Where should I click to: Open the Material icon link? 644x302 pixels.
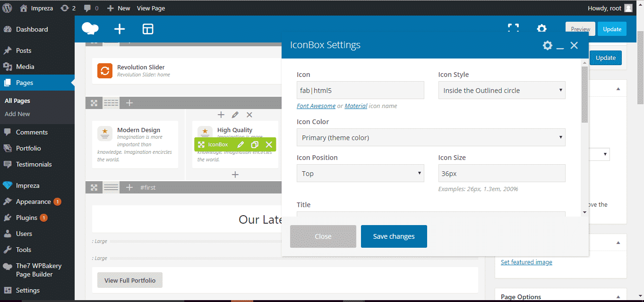(x=356, y=106)
